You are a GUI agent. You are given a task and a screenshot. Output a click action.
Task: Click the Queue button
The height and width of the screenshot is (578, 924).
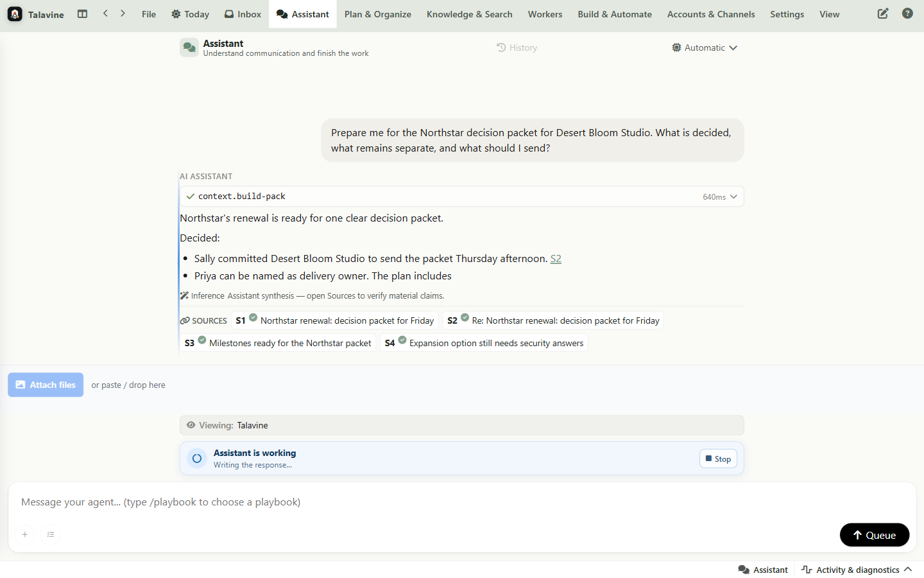click(x=875, y=535)
